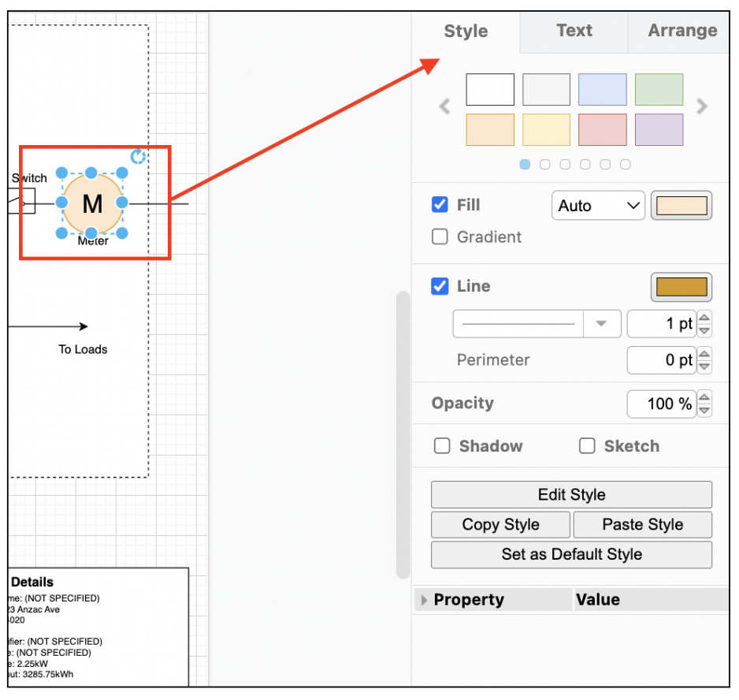This screenshot has height=700, width=739.
Task: Select the second pagination dot under style presets
Action: tap(545, 164)
